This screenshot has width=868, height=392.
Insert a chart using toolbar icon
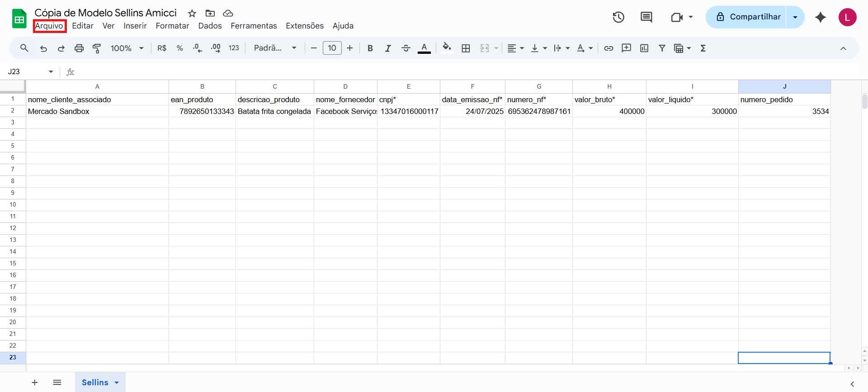click(x=644, y=48)
